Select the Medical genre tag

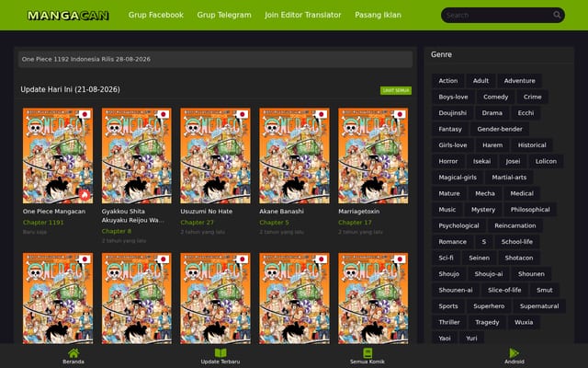point(522,194)
